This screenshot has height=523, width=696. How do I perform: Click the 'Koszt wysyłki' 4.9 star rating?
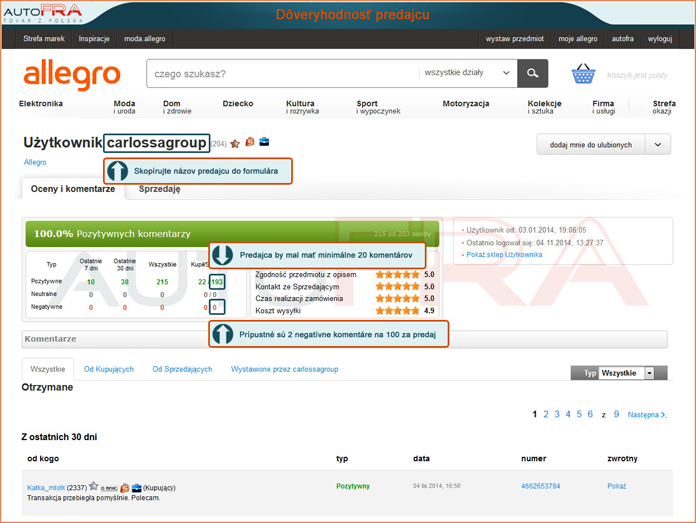(x=397, y=311)
